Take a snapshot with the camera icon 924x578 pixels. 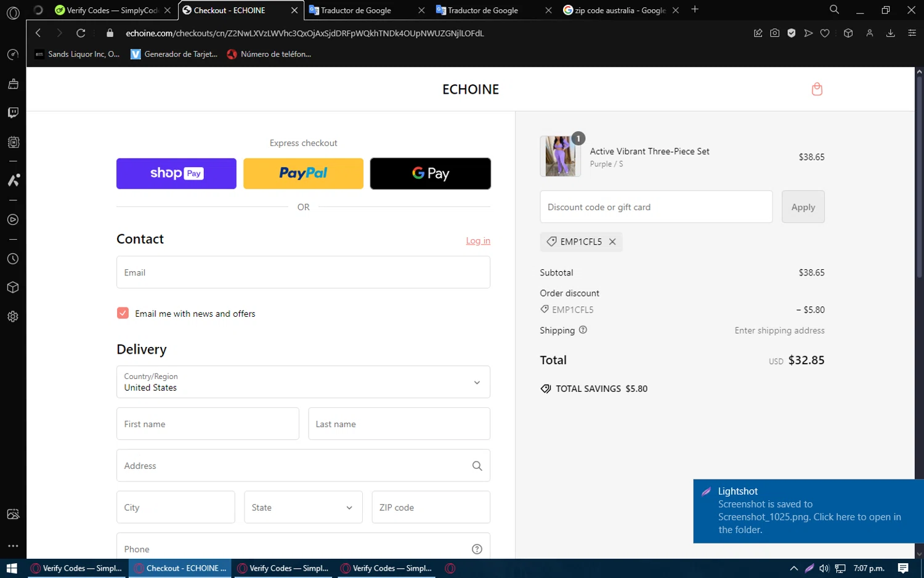pyautogui.click(x=775, y=33)
